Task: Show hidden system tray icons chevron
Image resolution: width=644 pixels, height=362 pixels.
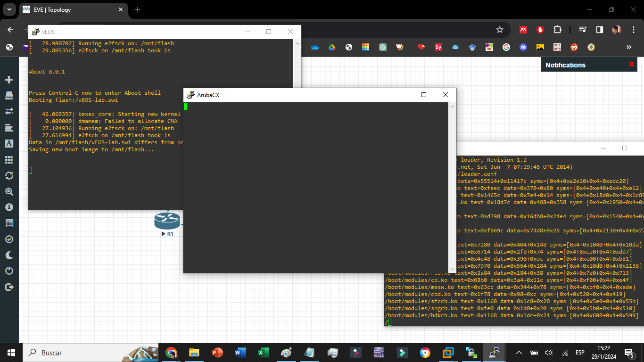Action: pyautogui.click(x=519, y=353)
